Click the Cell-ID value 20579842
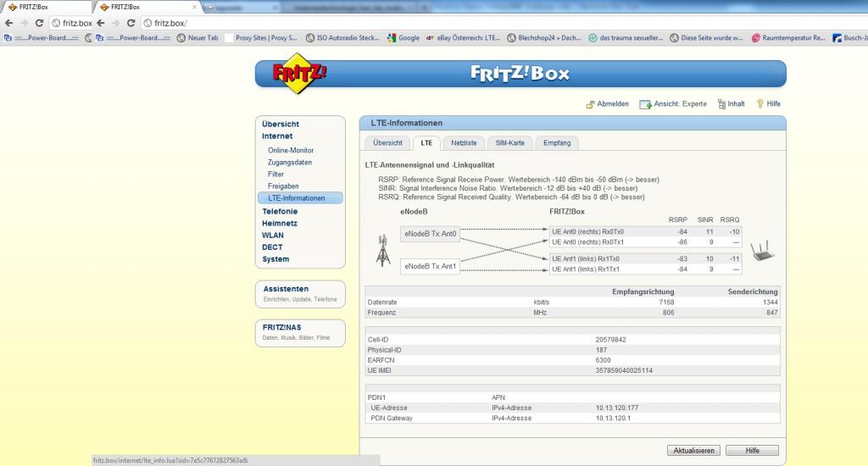 click(x=610, y=340)
